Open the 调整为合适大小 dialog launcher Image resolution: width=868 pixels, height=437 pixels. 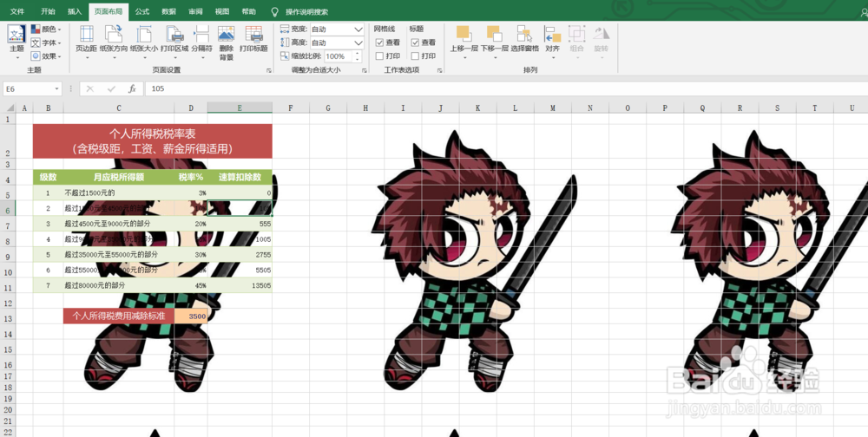(365, 71)
